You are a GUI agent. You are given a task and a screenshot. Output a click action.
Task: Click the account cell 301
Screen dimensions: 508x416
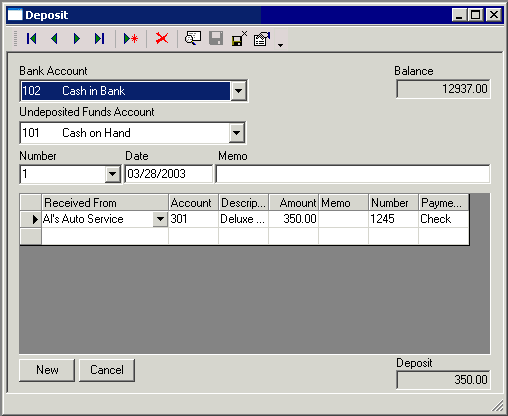pyautogui.click(x=193, y=219)
